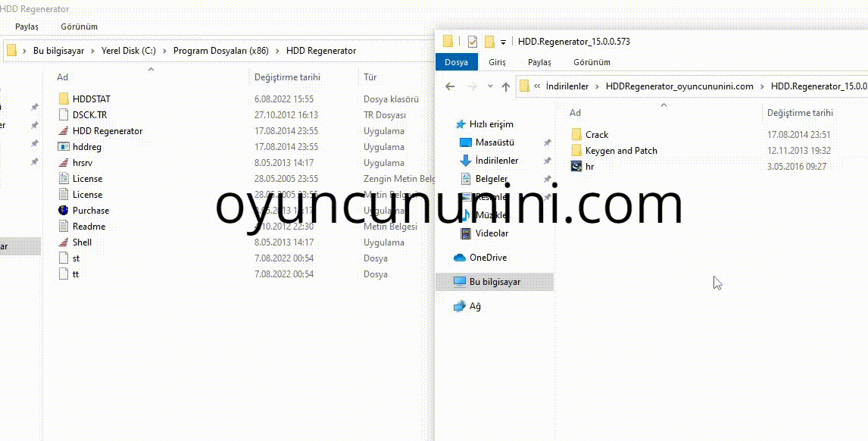Open Paylaş tab in the back HDD Regenerator window

(27, 27)
